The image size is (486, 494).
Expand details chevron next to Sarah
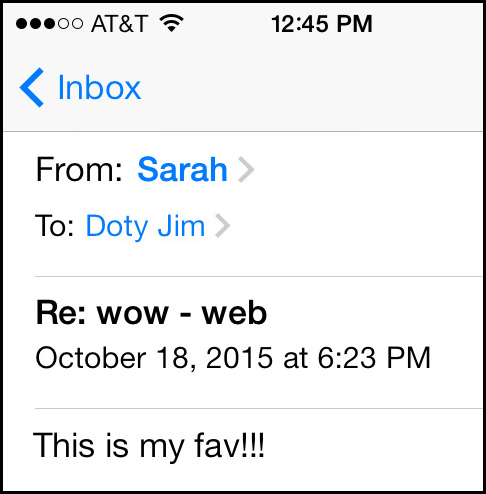pyautogui.click(x=246, y=170)
